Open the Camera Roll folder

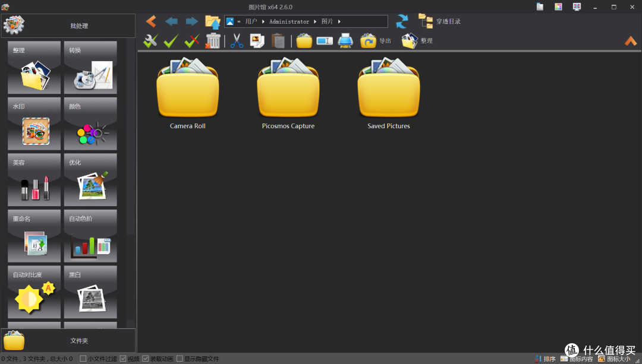point(187,94)
